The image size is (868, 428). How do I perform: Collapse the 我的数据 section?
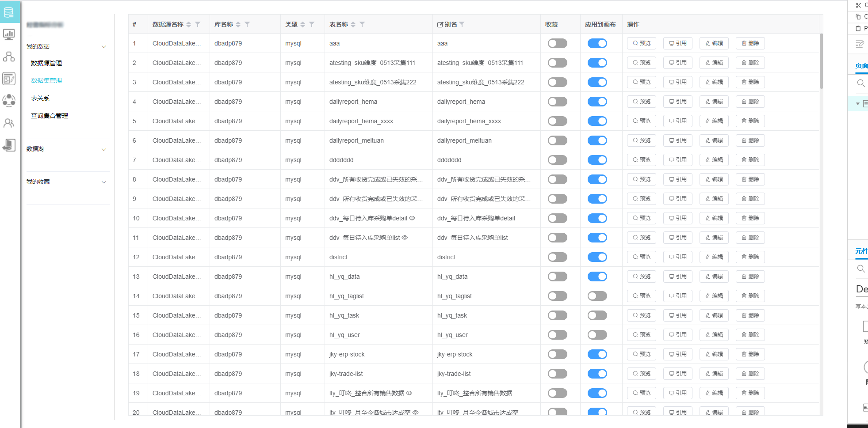(x=104, y=47)
